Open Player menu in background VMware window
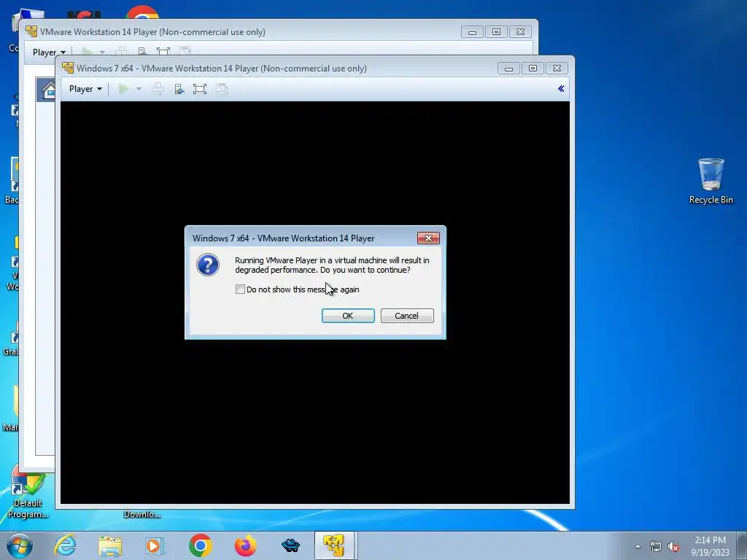Viewport: 747px width, 560px height. pyautogui.click(x=49, y=52)
